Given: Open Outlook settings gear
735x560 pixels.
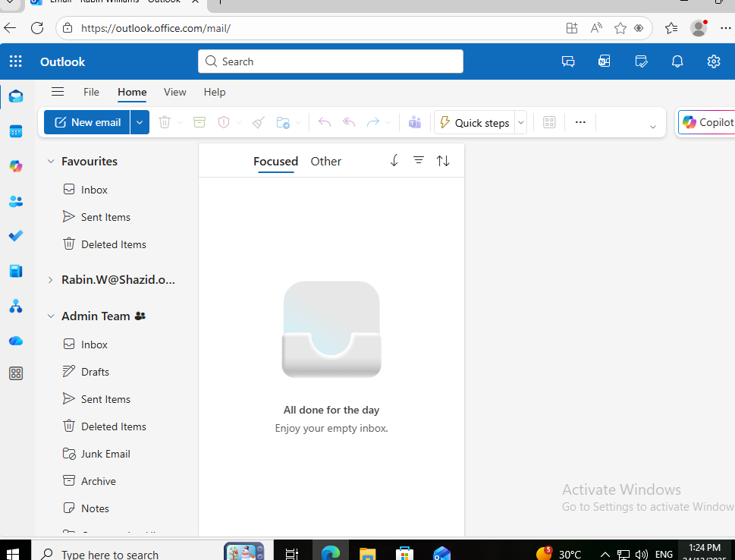Looking at the screenshot, I should point(714,61).
